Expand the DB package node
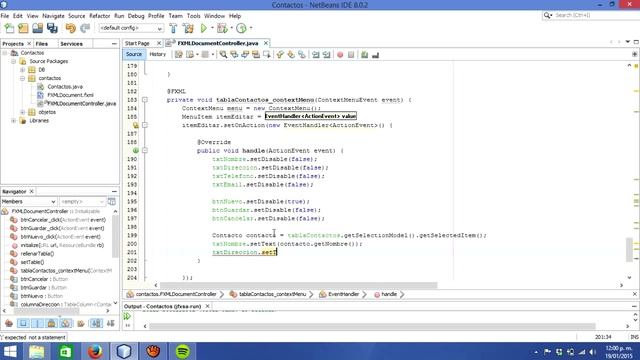The width and height of the screenshot is (640, 360). coord(22,70)
